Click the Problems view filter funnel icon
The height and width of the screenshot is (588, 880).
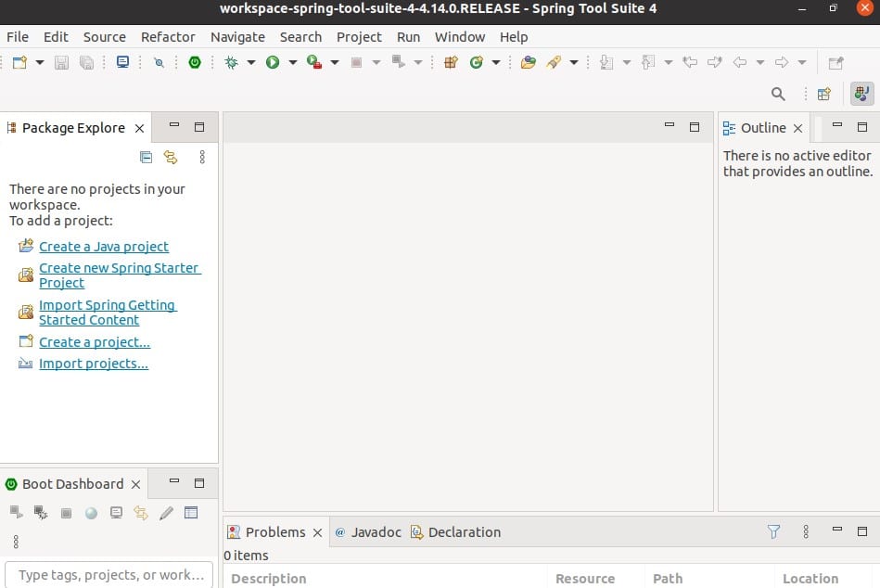[x=773, y=531]
